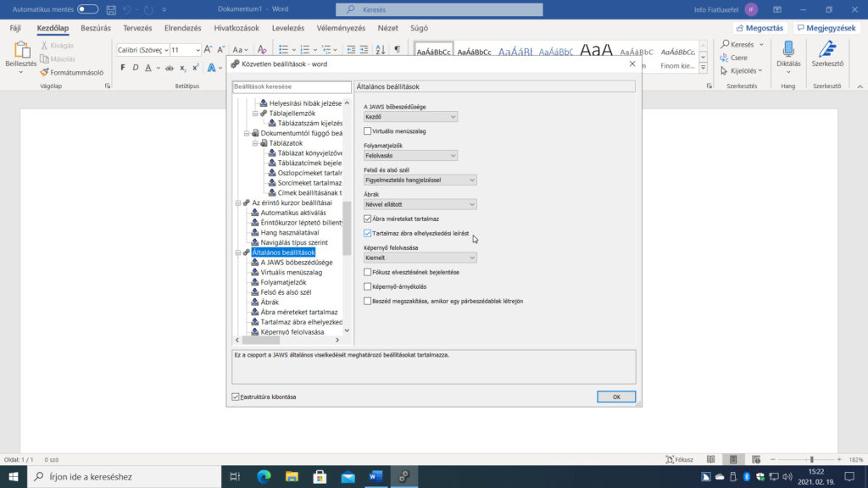Open Folyamatjelzők dropdown

(x=410, y=156)
